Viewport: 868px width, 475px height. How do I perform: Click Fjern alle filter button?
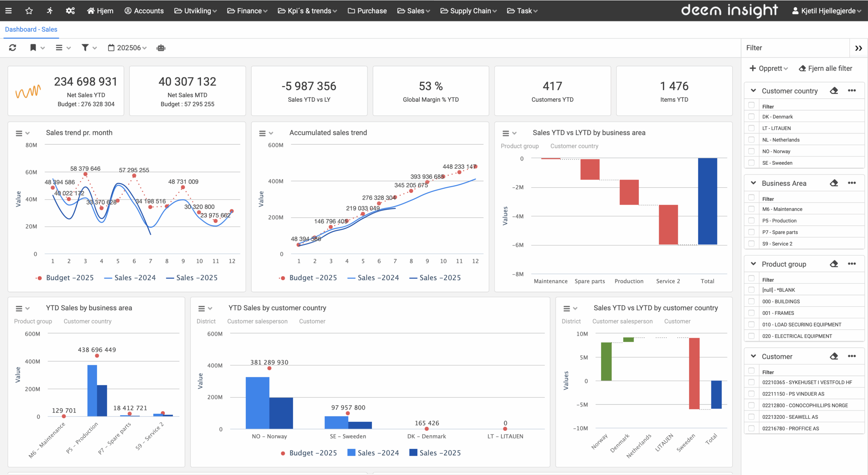pyautogui.click(x=826, y=68)
